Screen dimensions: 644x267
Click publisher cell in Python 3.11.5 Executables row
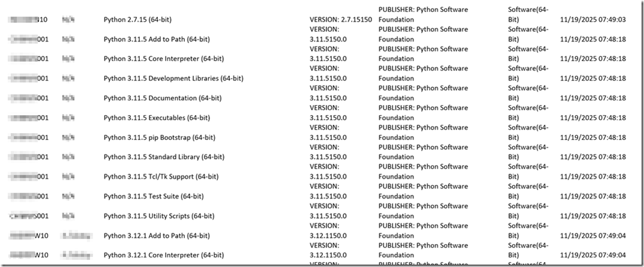[423, 113]
